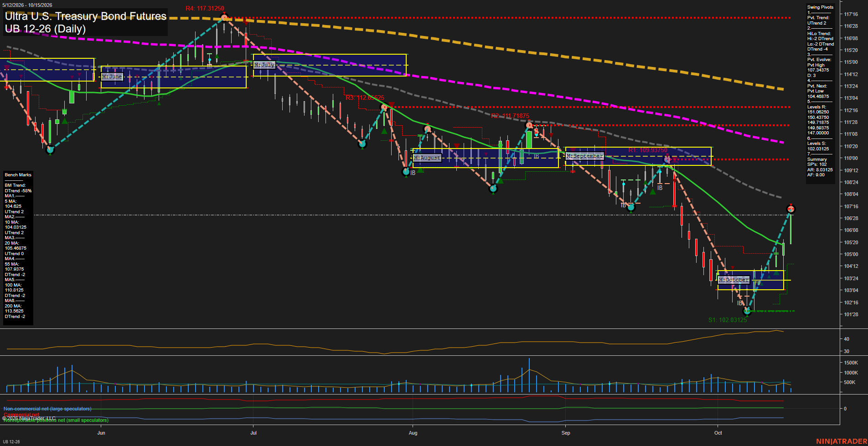Click the S1: 102.03125 support label
The width and height of the screenshot is (868, 446).
tap(728, 320)
